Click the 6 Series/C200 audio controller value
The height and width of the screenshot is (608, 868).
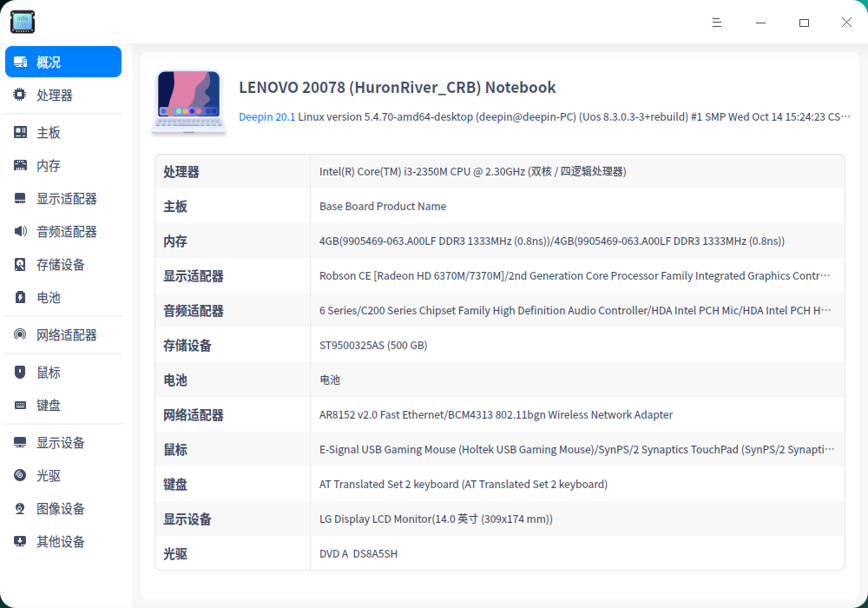click(x=575, y=311)
